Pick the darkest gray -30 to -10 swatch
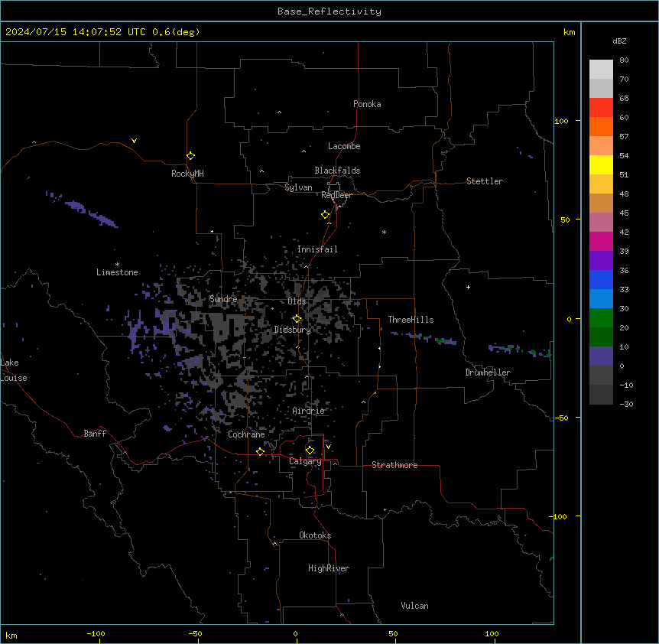659x644 pixels. point(601,395)
